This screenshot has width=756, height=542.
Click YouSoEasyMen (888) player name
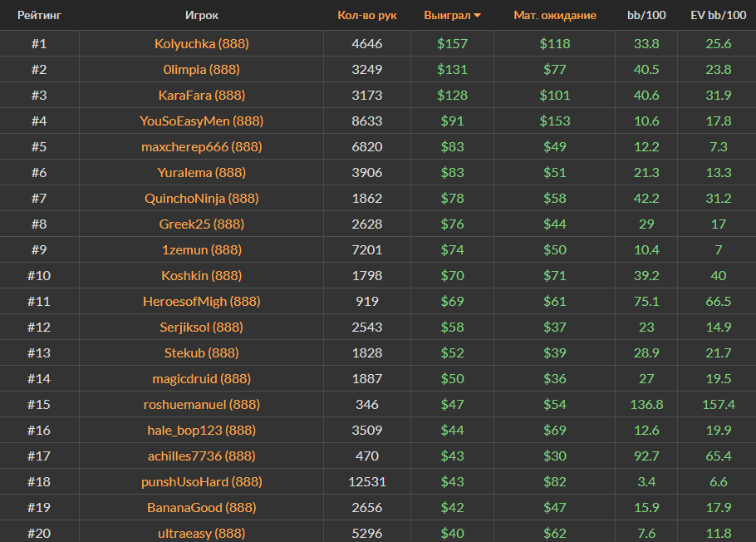201,121
